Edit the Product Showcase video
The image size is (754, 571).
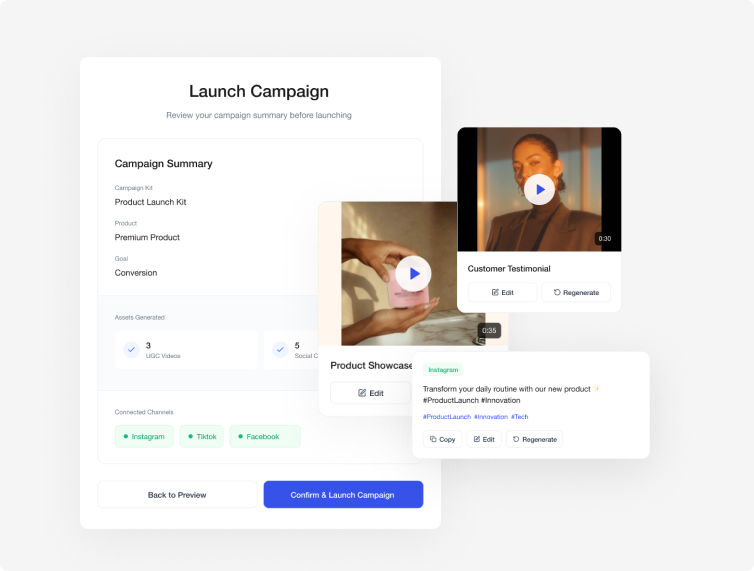[370, 393]
